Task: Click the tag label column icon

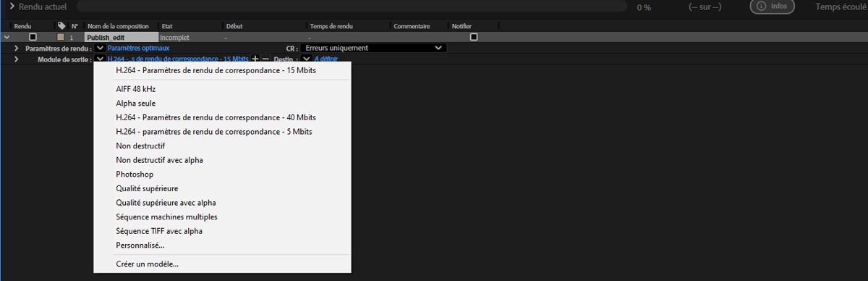Action: (61, 25)
